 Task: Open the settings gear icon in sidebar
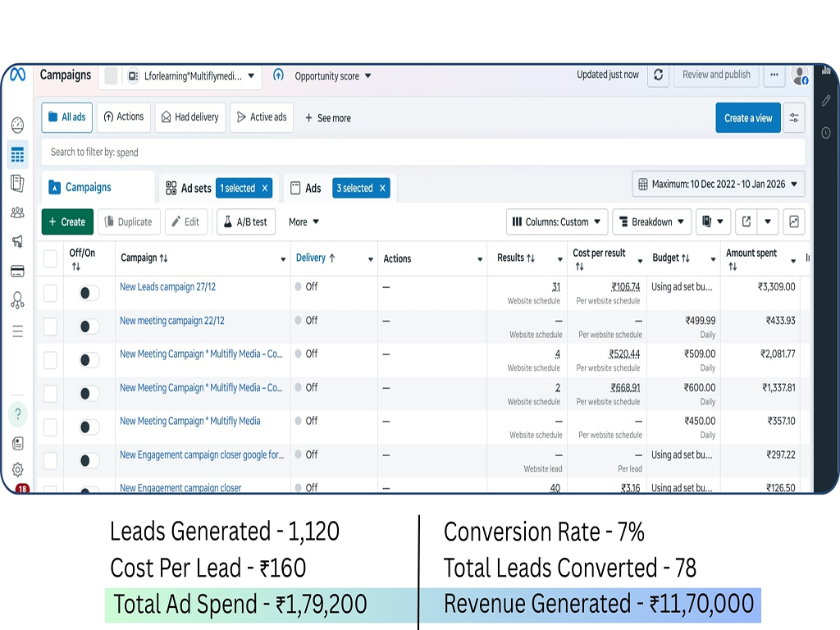[17, 469]
